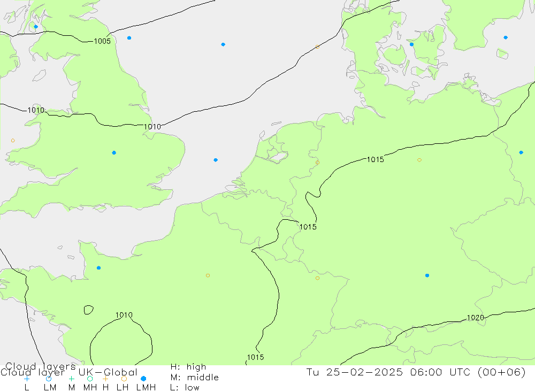Image resolution: width=535 pixels, height=392 pixels.
Task: Click the green plus M legend symbol
Action: (x=71, y=379)
